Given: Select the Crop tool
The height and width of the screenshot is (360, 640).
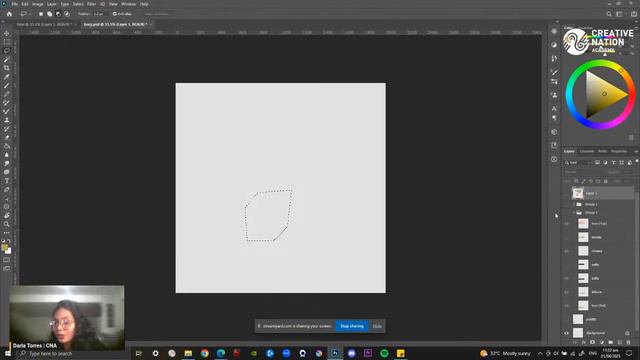Looking at the screenshot, I should [7, 68].
